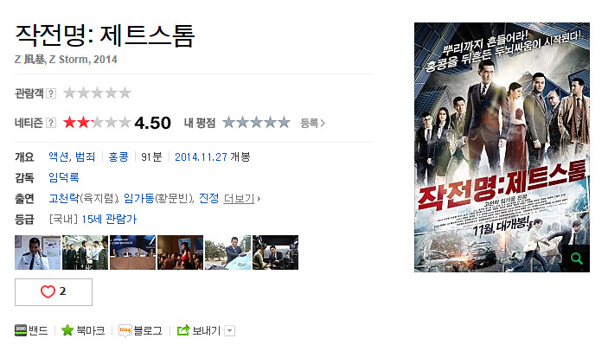This screenshot has width=608, height=364.
Task: Open the 범죄 genre link
Action: (x=85, y=157)
